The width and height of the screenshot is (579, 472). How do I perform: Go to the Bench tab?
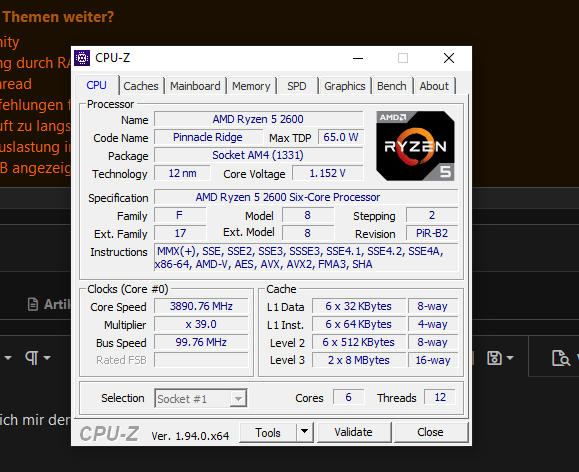click(x=391, y=86)
